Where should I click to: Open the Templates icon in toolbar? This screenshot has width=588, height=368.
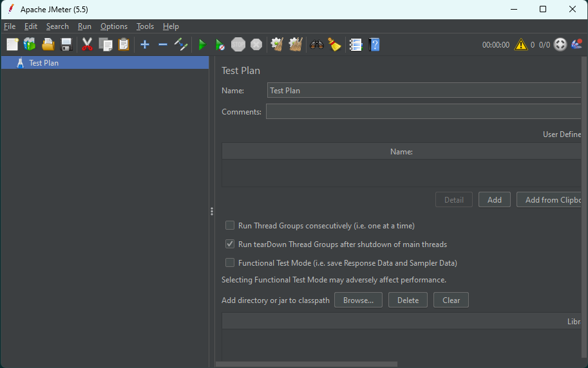tap(30, 44)
